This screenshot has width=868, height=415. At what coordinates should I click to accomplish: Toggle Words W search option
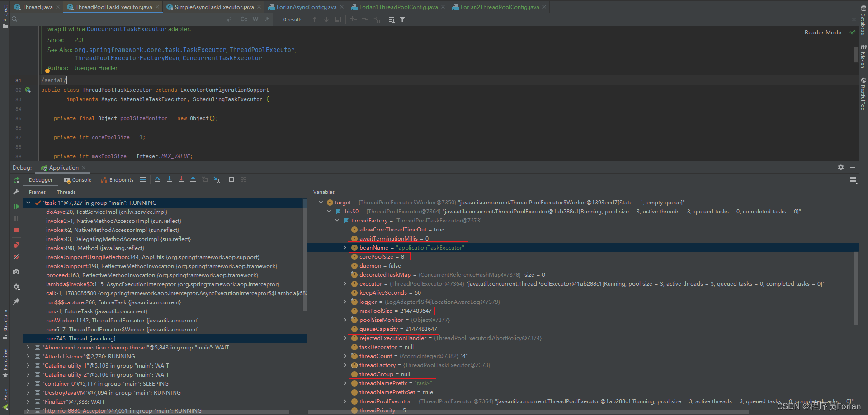click(x=255, y=19)
